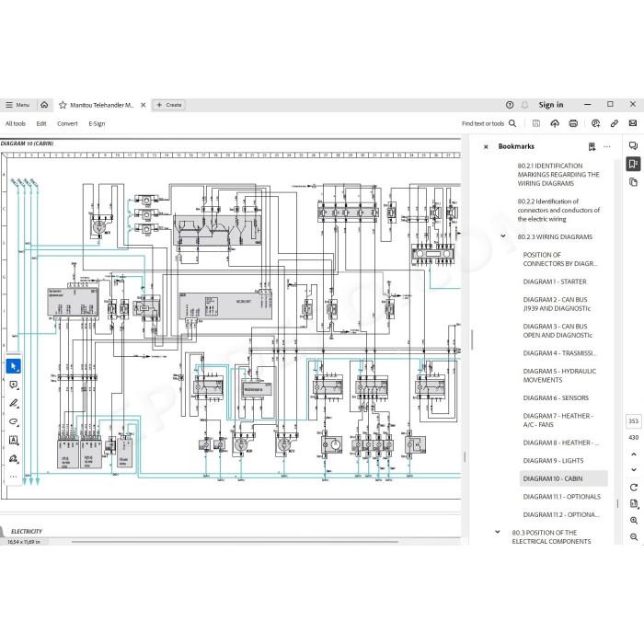
Task: Collapse 80.3 POSITION OF THE ELECTRICAL COMPONENTS
Action: 498,532
